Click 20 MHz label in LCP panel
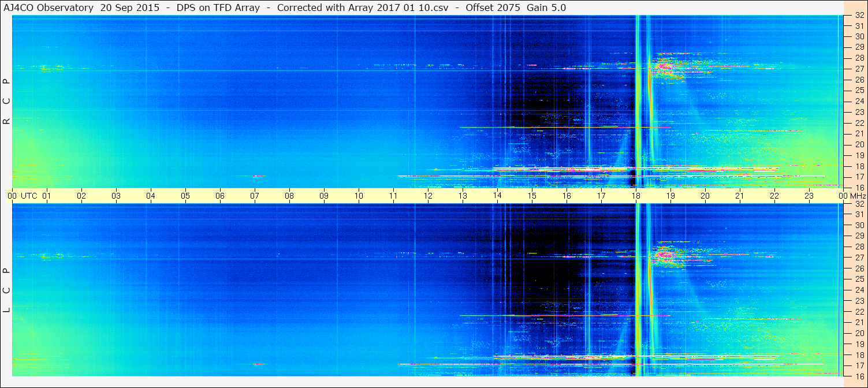 pyautogui.click(x=859, y=333)
